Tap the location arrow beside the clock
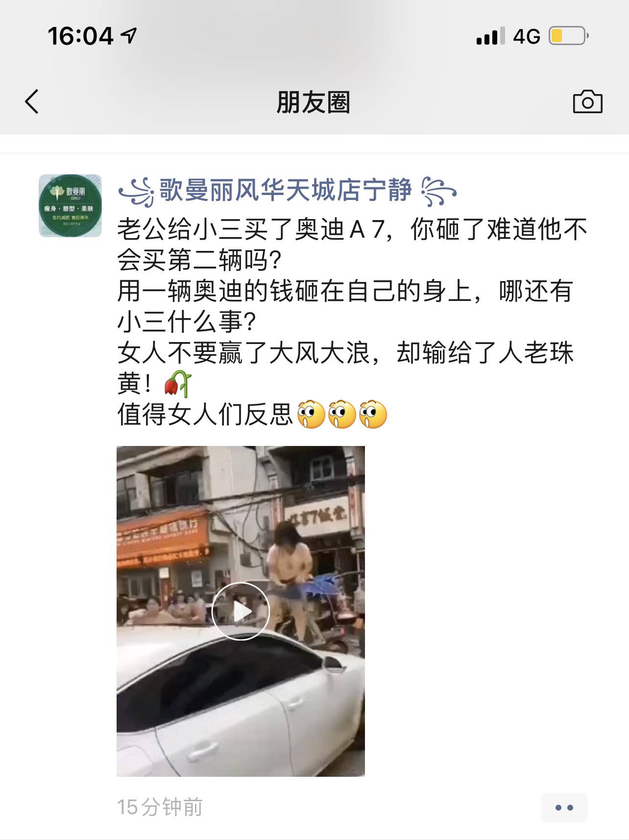This screenshot has height=840, width=629. click(x=128, y=35)
